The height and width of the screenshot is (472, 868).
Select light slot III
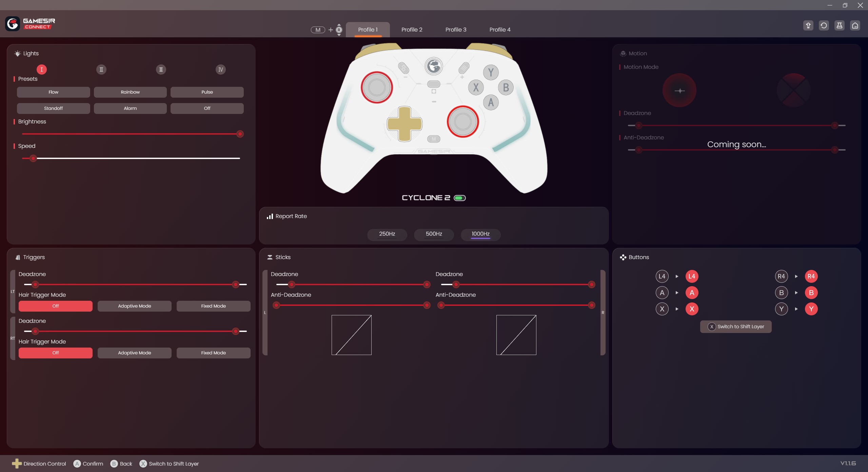click(x=161, y=70)
